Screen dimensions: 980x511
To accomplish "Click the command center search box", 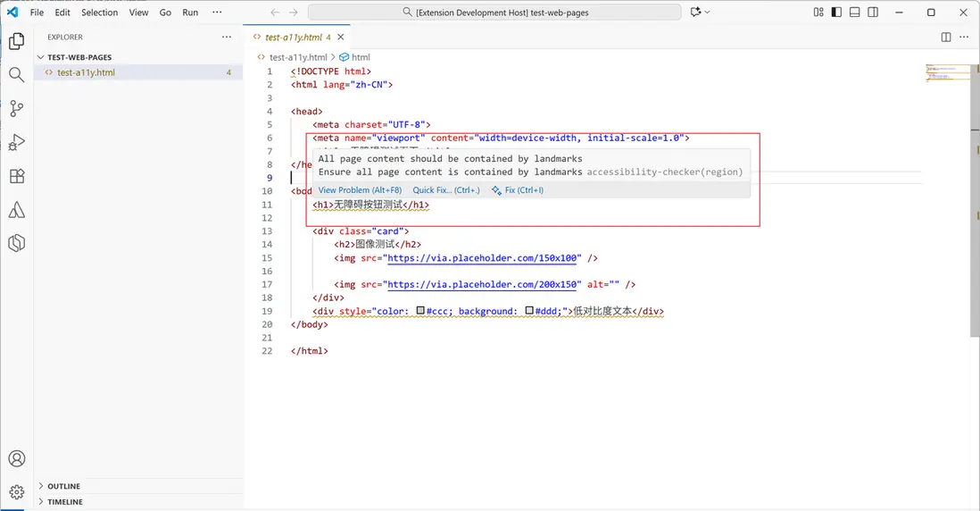I will click(494, 13).
